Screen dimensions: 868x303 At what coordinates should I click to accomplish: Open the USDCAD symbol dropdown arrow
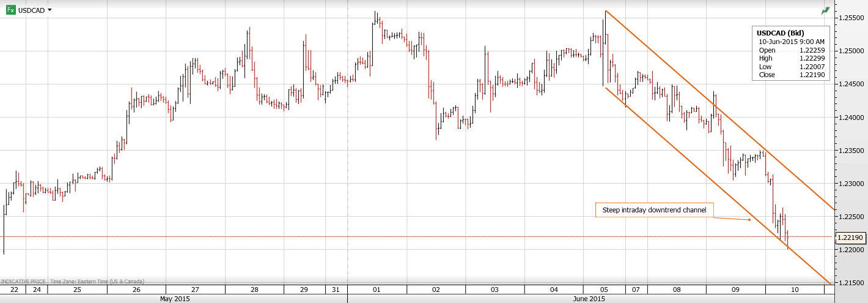50,10
